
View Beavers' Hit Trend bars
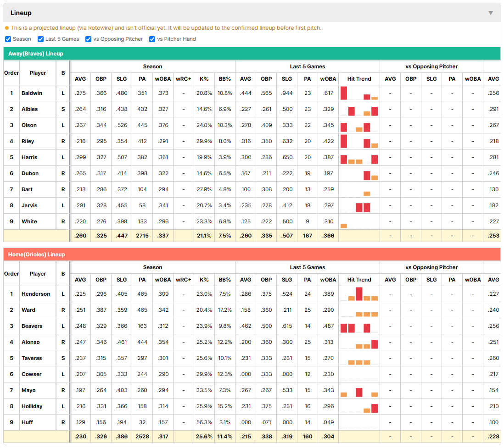point(359,326)
